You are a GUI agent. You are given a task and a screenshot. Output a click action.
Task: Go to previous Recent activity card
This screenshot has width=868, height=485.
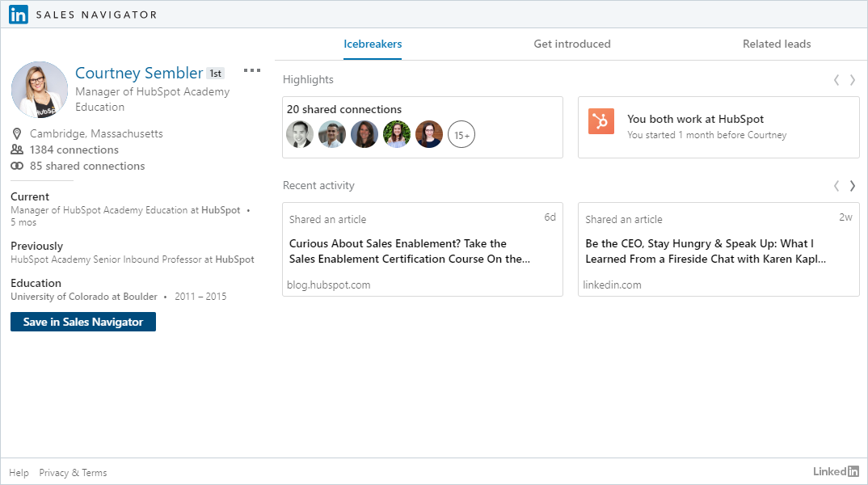point(836,185)
